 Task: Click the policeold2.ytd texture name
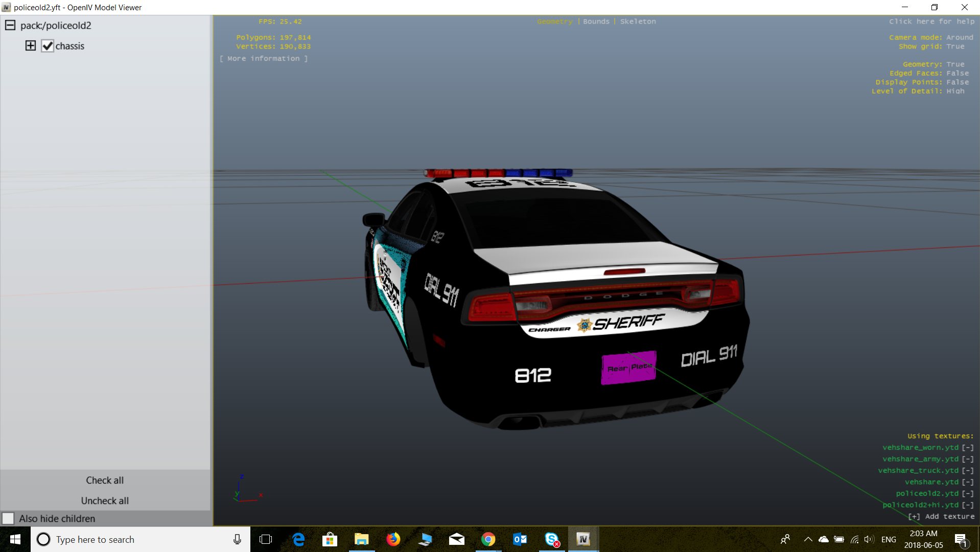pos(927,494)
